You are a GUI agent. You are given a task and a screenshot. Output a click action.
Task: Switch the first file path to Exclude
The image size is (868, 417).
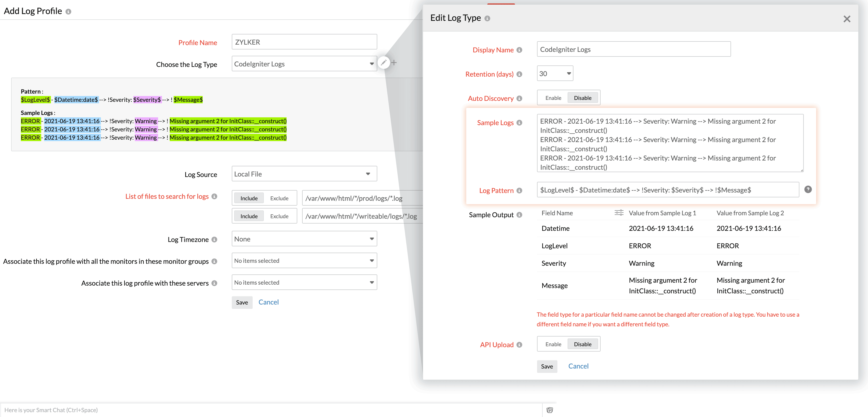[x=279, y=198]
